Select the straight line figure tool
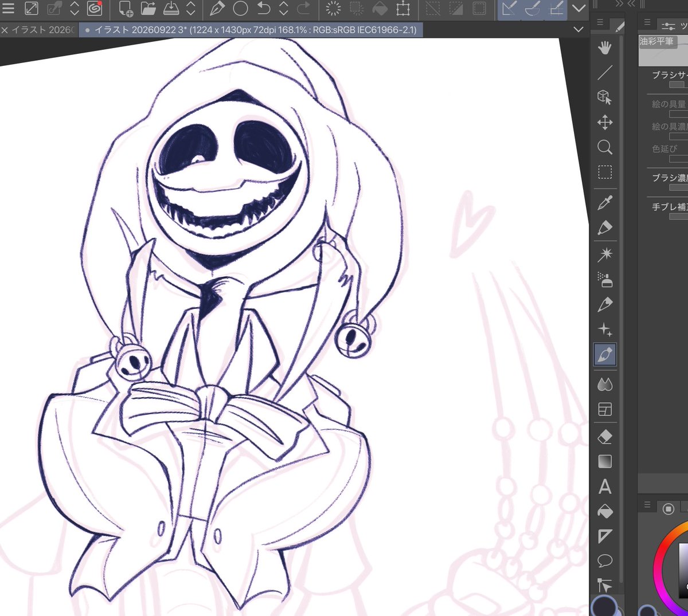The image size is (688, 616). point(605,73)
